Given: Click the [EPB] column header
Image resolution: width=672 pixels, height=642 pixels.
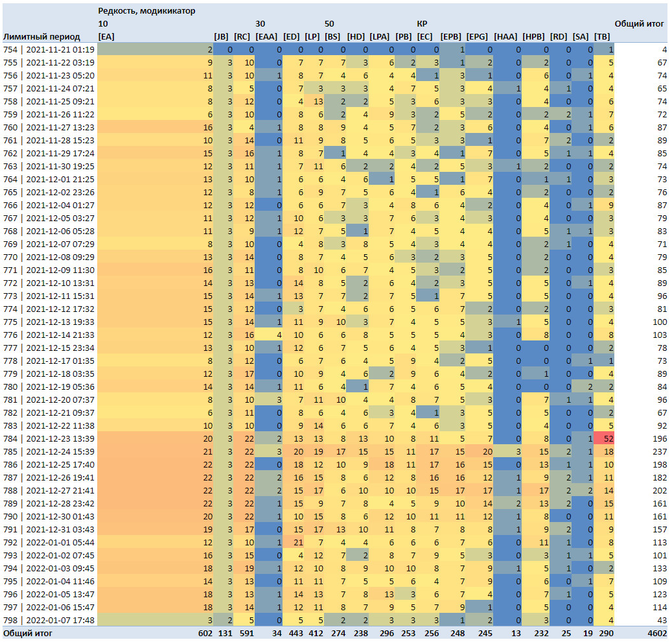Looking at the screenshot, I should click(451, 37).
